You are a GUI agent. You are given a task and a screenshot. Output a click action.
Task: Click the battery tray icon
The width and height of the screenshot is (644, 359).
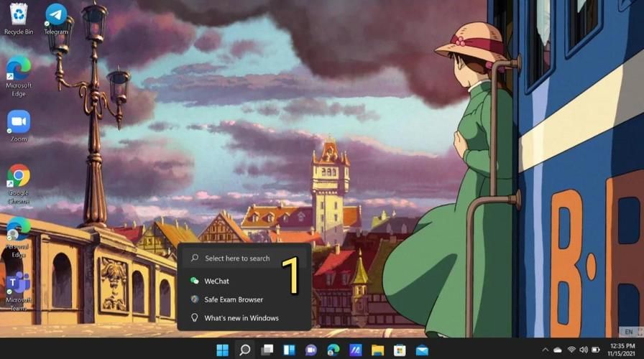pos(596,350)
